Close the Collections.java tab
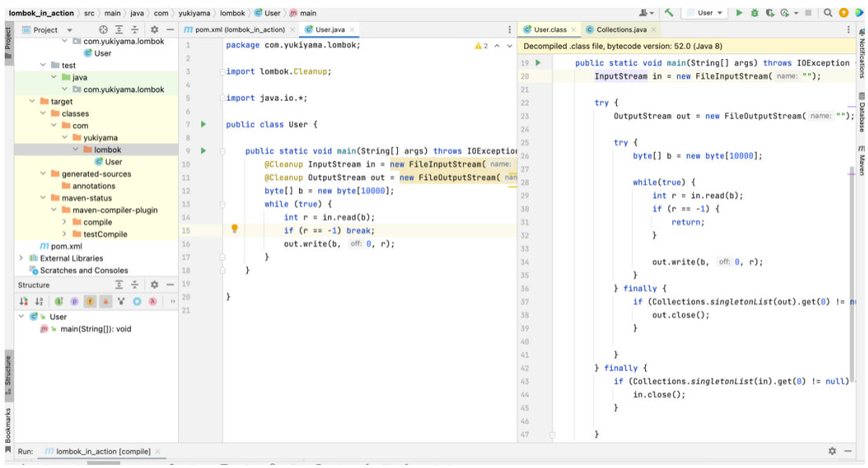This screenshot has width=868, height=468. 654,29
